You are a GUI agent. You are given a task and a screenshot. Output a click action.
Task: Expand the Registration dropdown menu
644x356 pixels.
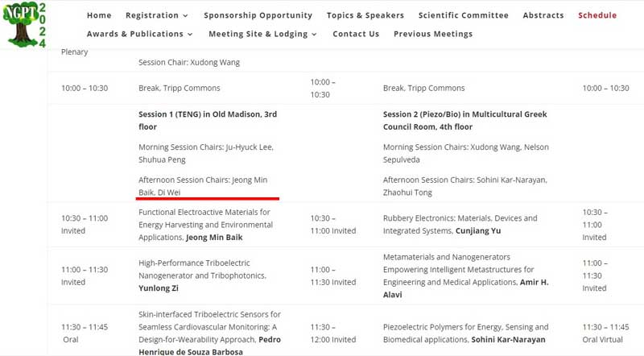pyautogui.click(x=158, y=15)
